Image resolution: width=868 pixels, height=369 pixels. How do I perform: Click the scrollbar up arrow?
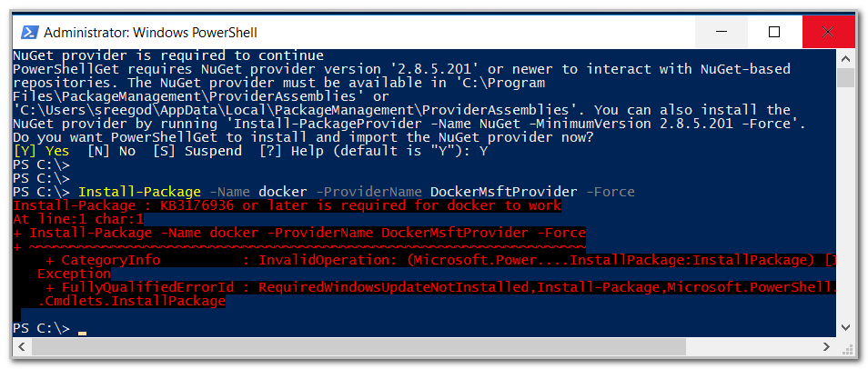[x=845, y=56]
